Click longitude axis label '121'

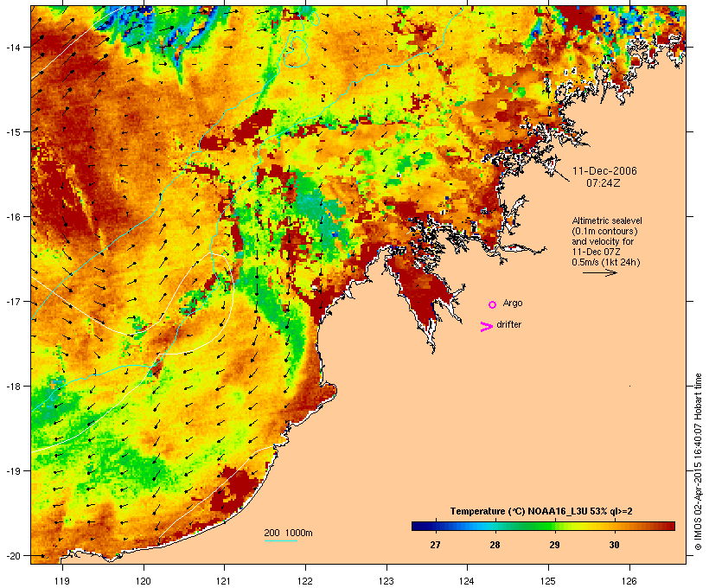[x=224, y=581]
